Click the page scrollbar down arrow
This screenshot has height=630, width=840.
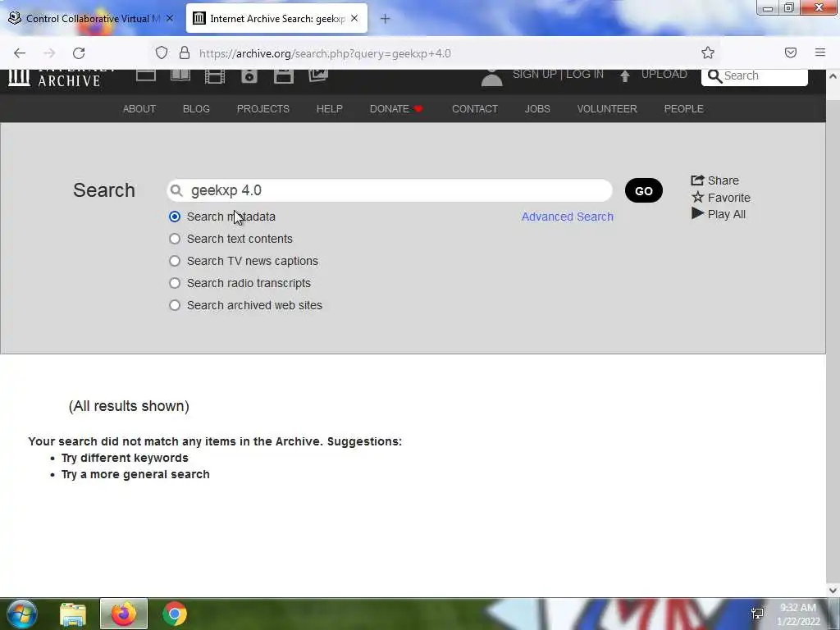tap(833, 591)
